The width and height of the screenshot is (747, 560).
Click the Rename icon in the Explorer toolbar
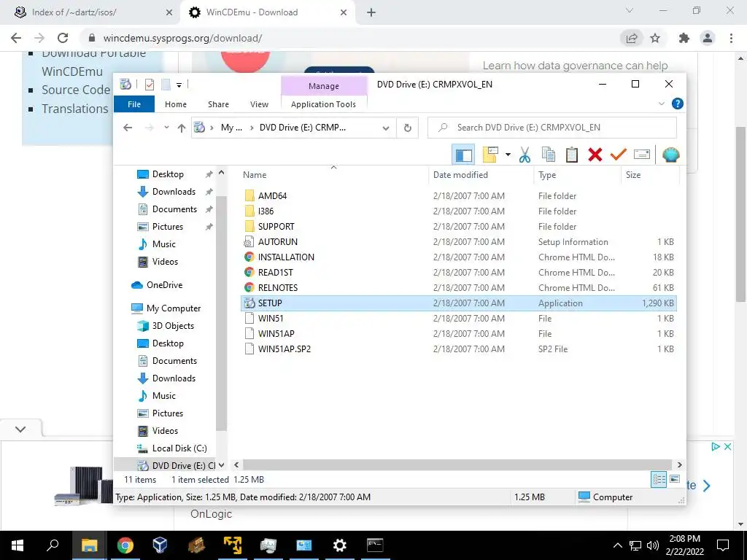642,155
